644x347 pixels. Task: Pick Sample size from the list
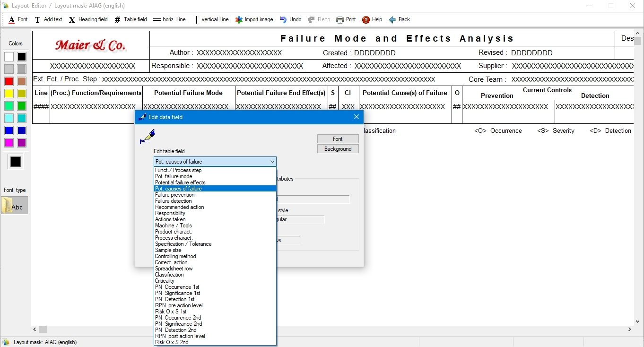[x=215, y=250]
